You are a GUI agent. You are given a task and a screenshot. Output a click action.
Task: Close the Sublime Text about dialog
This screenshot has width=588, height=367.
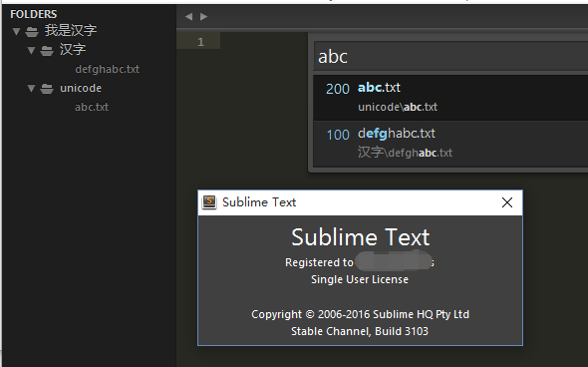pyautogui.click(x=507, y=202)
